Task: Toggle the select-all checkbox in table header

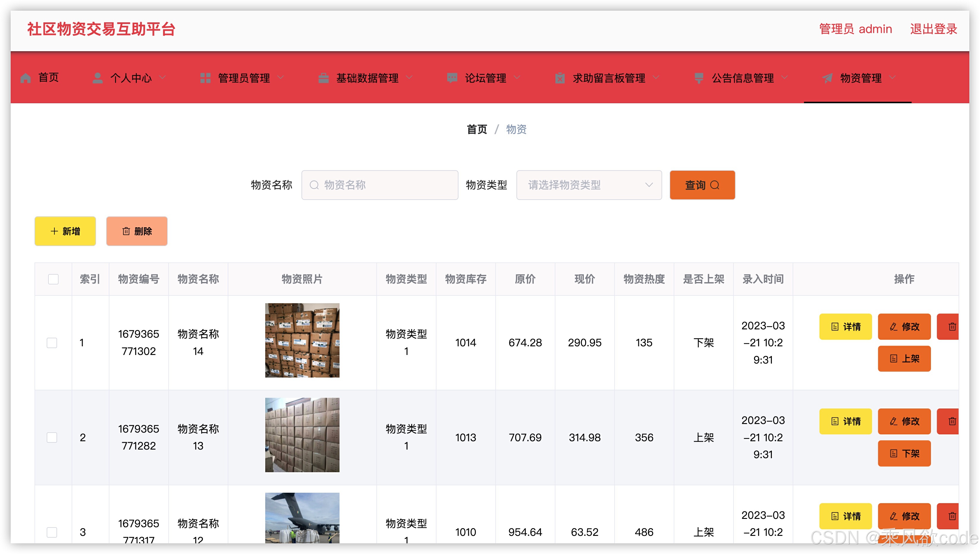Action: coord(53,279)
